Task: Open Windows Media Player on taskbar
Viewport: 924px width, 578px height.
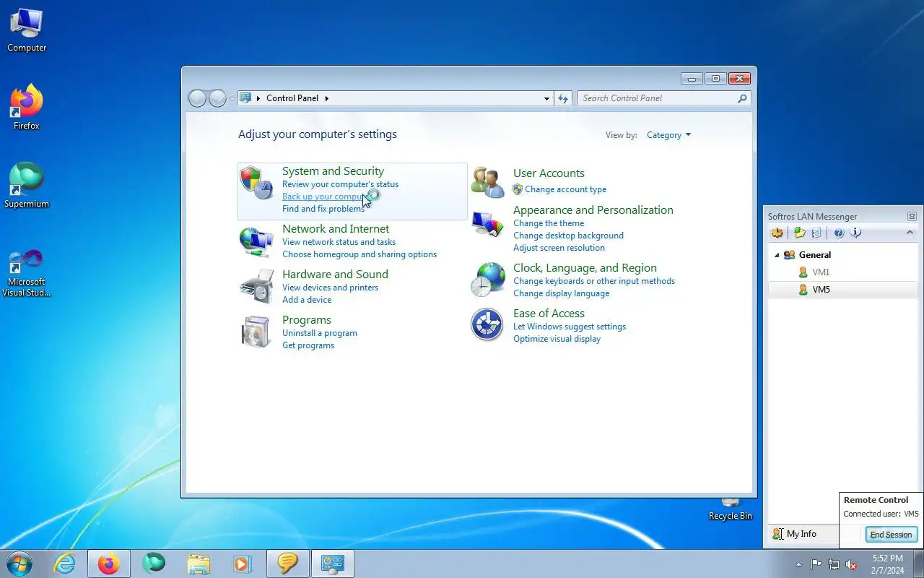Action: tap(242, 564)
